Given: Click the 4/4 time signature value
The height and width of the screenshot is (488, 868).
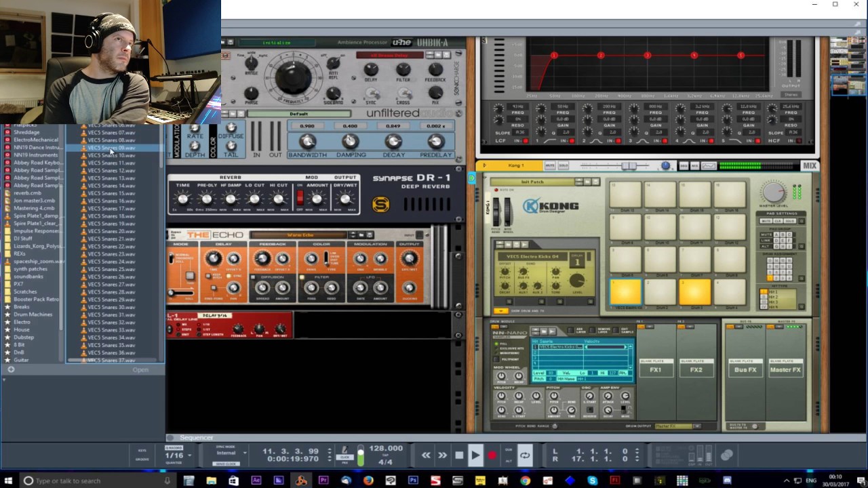Looking at the screenshot, I should [385, 462].
